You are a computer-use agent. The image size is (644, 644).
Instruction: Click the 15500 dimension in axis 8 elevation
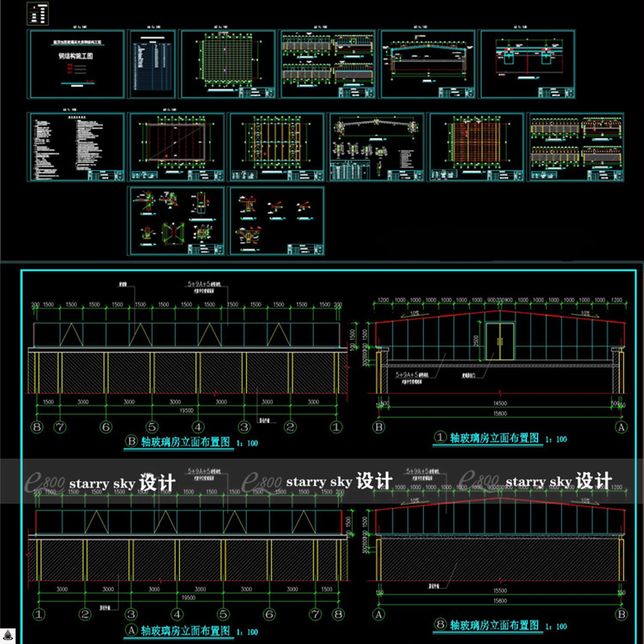[500, 590]
